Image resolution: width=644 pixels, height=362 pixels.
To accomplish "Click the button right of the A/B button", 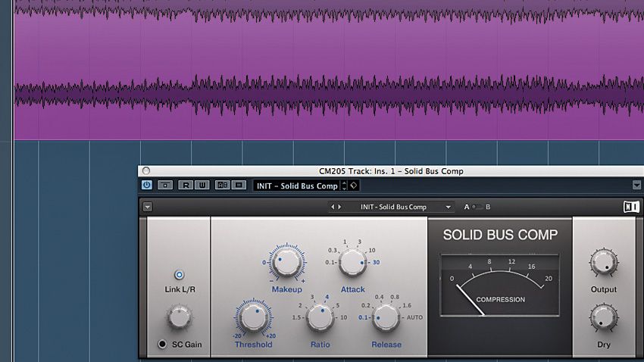I will tap(239, 185).
